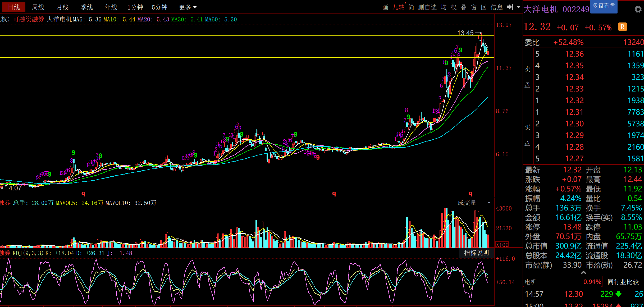Open the 更多 timeframe dropdown

click(187, 7)
